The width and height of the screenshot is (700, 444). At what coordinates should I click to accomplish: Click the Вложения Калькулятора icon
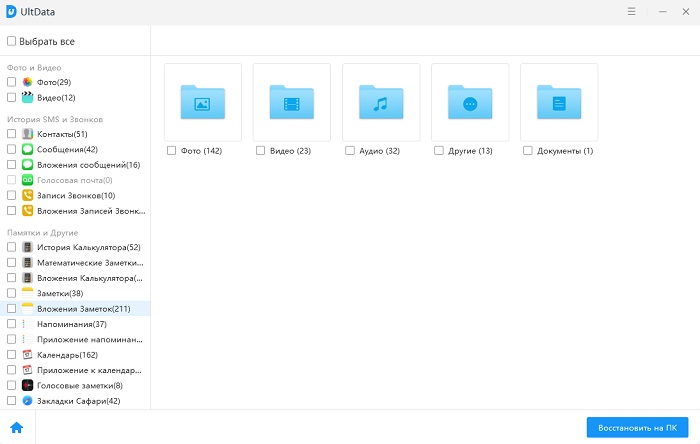click(28, 278)
